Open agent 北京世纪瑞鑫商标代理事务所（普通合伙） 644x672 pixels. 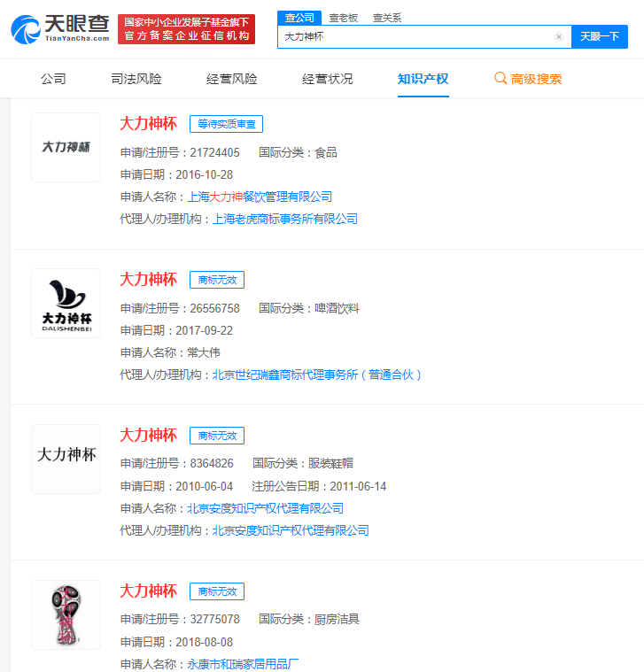pyautogui.click(x=317, y=375)
